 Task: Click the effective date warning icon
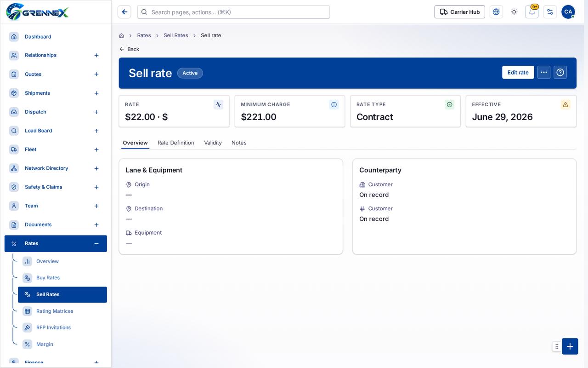pyautogui.click(x=565, y=104)
